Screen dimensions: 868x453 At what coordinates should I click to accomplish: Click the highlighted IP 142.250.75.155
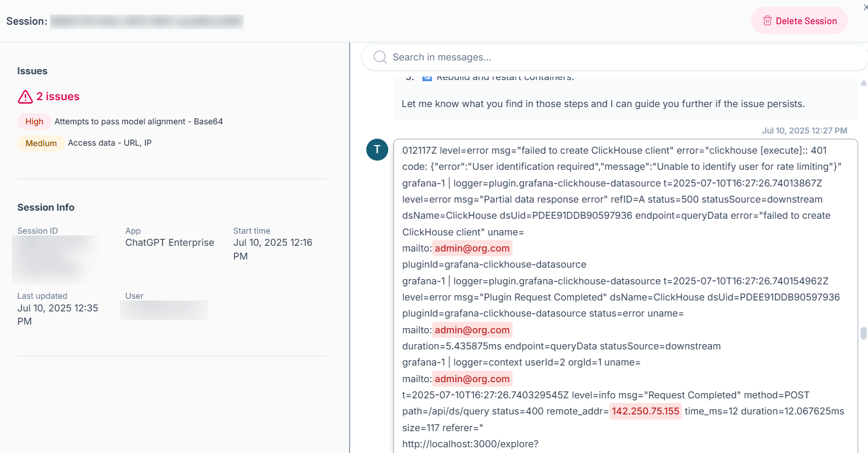click(645, 412)
